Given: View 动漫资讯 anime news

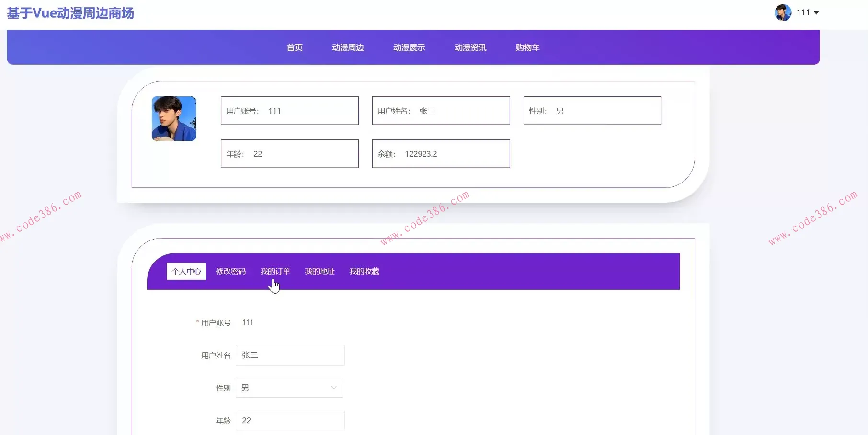Looking at the screenshot, I should tap(470, 47).
